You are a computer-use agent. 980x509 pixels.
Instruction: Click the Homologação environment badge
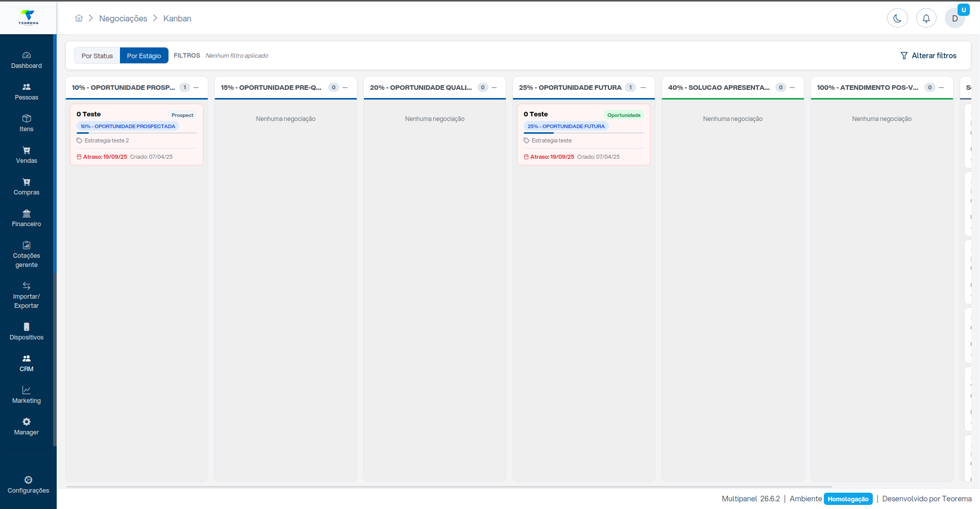(x=848, y=499)
